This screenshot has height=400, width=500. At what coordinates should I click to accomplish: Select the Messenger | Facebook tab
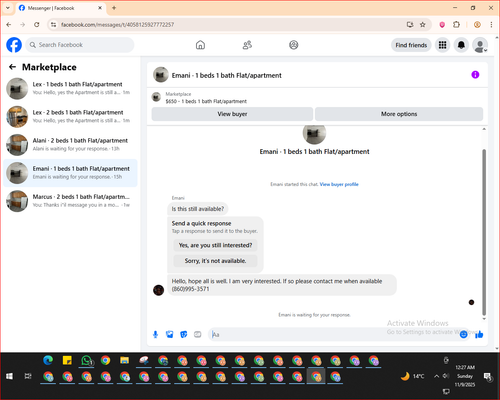[60, 8]
